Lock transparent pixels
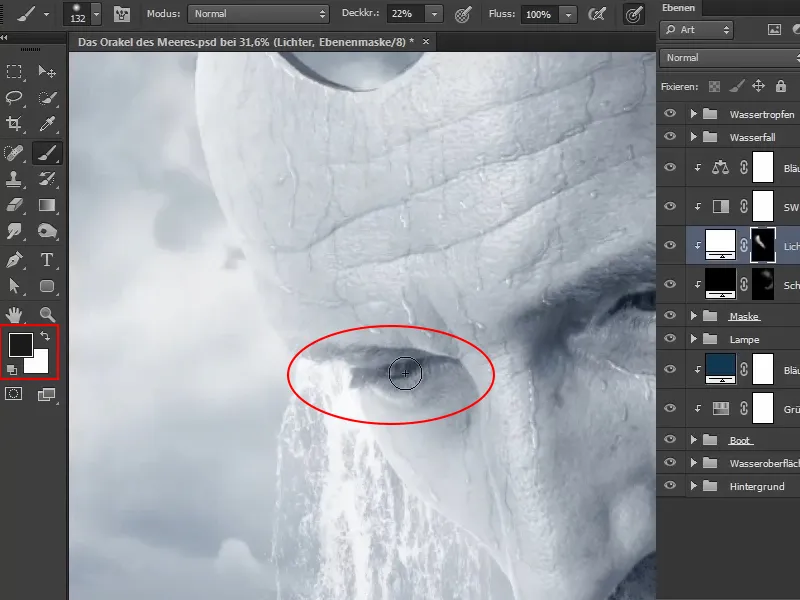Screen dimensions: 800x600 click(714, 86)
